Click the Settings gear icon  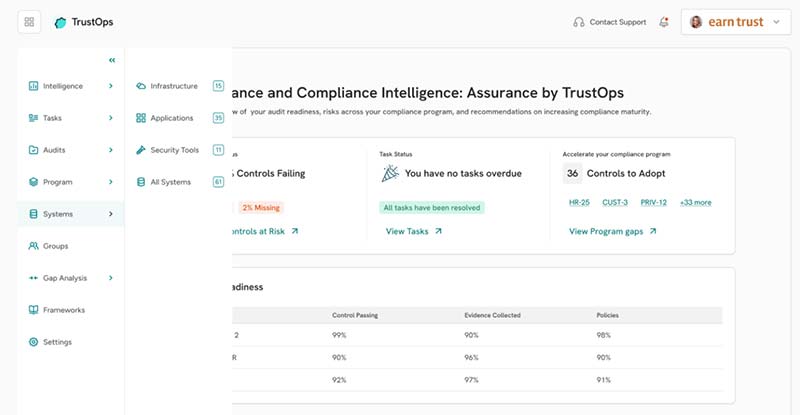(x=33, y=342)
